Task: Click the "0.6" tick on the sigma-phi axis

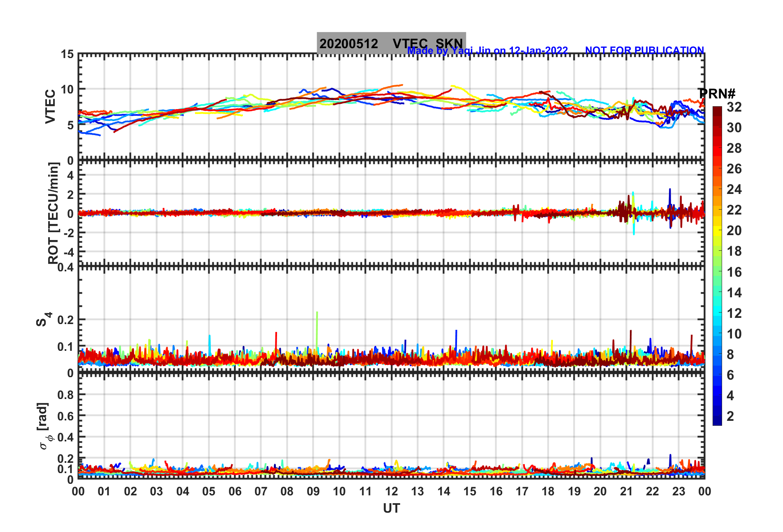Action: (x=66, y=416)
